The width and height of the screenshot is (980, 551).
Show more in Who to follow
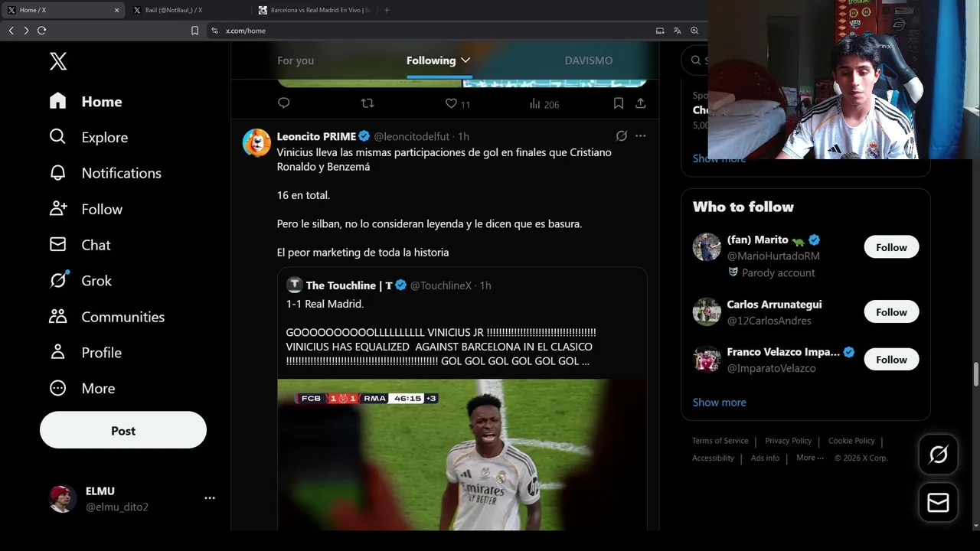click(x=719, y=402)
